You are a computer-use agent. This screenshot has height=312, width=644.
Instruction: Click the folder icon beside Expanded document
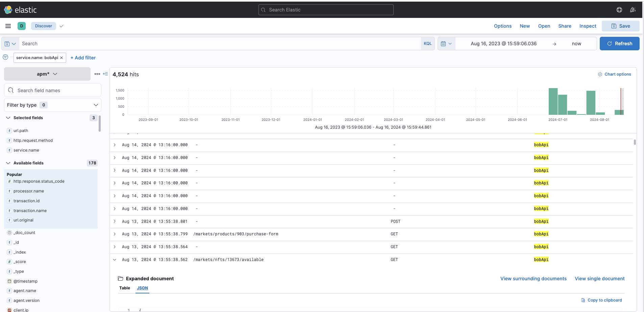tap(120, 279)
